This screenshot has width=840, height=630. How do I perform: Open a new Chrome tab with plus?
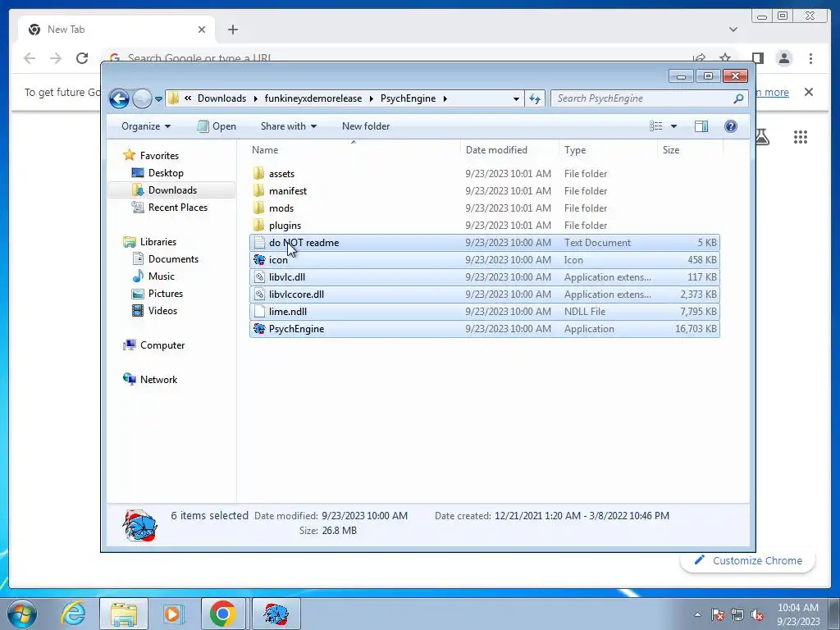[232, 30]
